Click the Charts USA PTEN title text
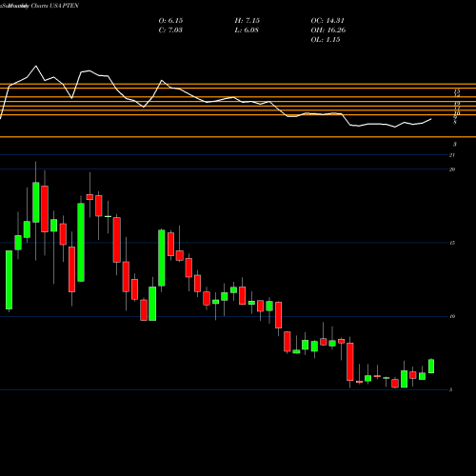 point(54,6)
